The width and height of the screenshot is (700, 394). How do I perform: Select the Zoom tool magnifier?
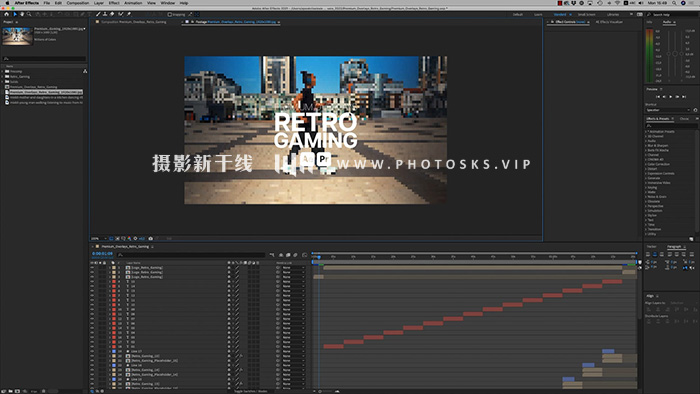[29, 14]
